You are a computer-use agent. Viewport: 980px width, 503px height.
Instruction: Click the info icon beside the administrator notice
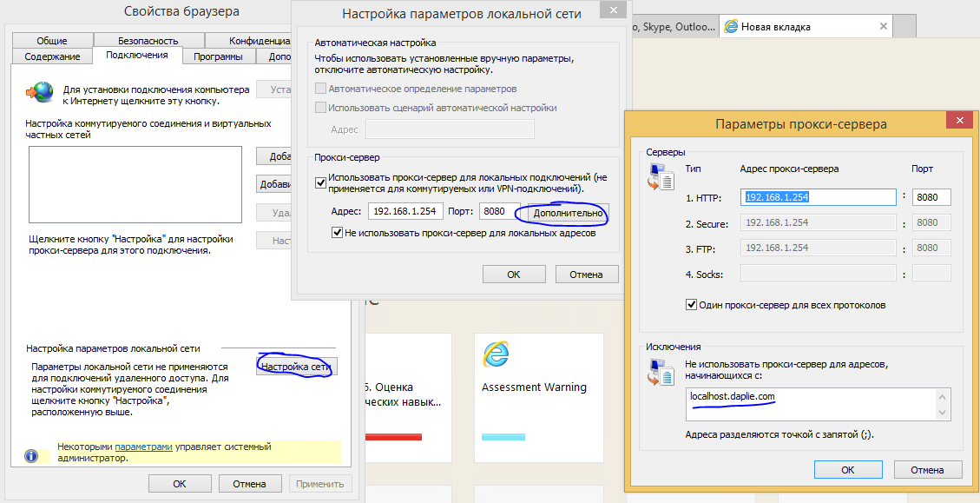pos(31,454)
